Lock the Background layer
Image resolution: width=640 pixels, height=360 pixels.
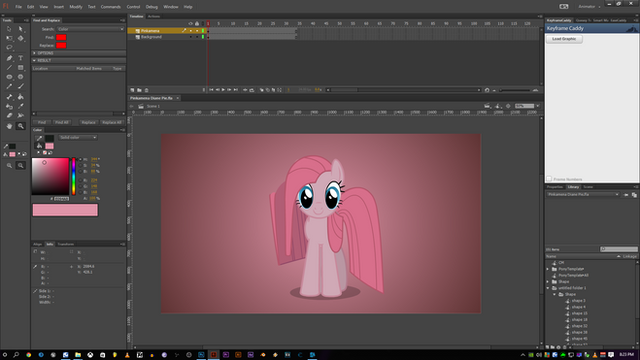point(197,37)
